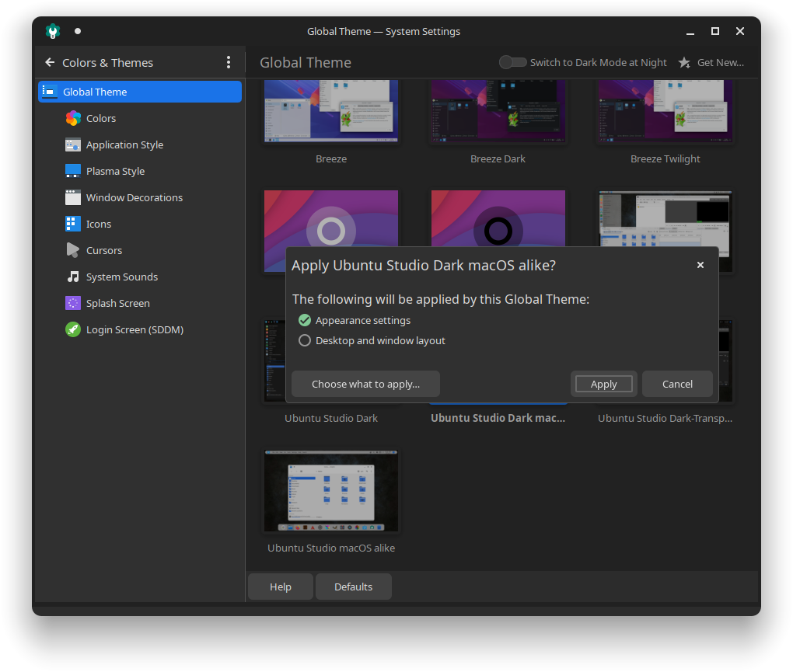Open Window Decorations icon

point(73,197)
